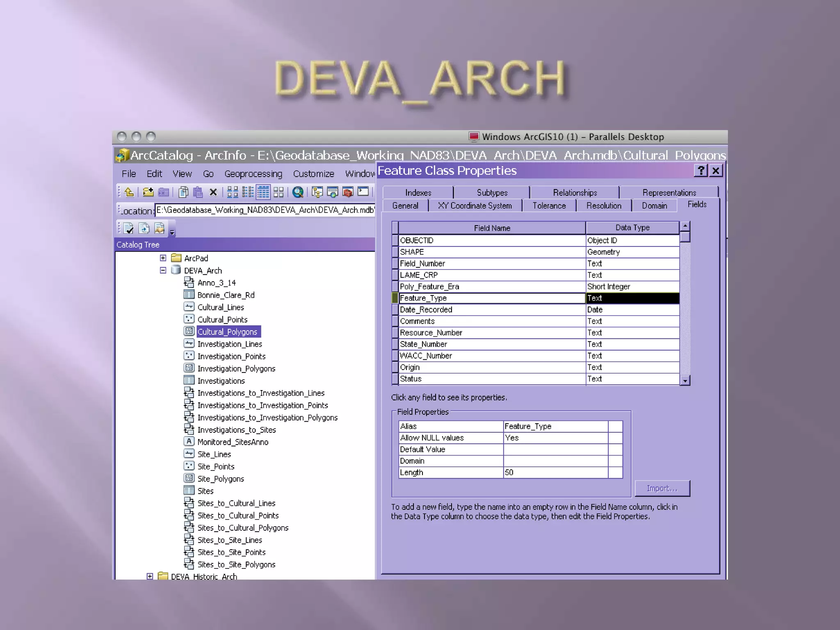Select Site_Lines feature class
This screenshot has height=630, width=840.
(x=214, y=454)
